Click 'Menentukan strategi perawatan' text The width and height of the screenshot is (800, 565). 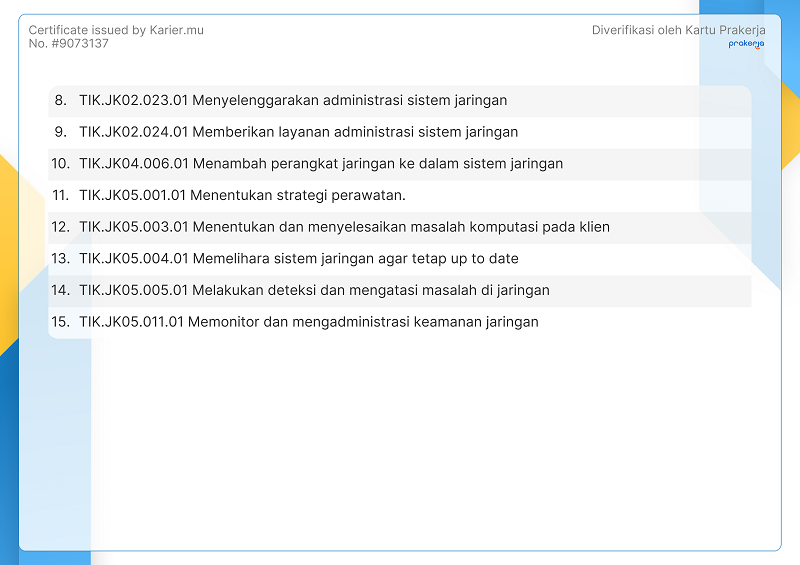click(298, 195)
